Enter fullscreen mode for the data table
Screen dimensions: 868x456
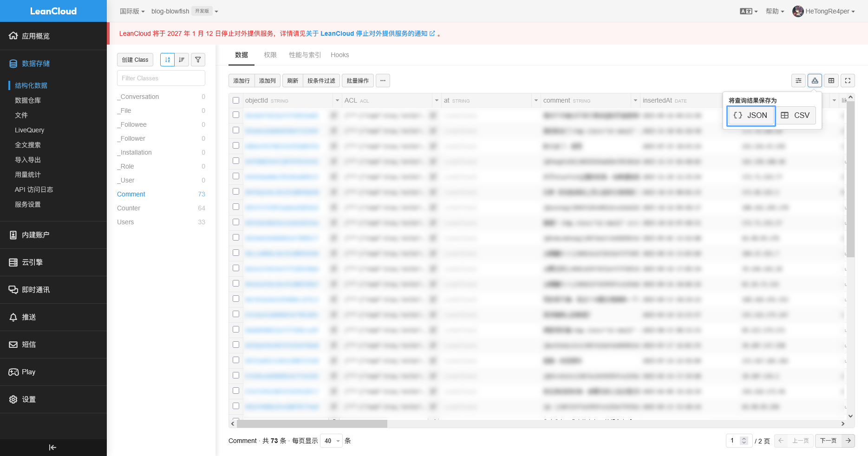[847, 80]
